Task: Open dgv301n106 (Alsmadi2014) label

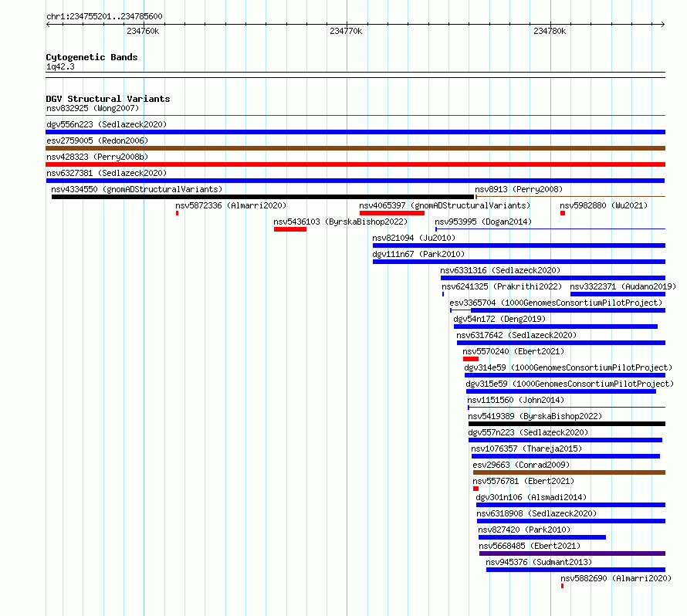Action: tap(531, 497)
